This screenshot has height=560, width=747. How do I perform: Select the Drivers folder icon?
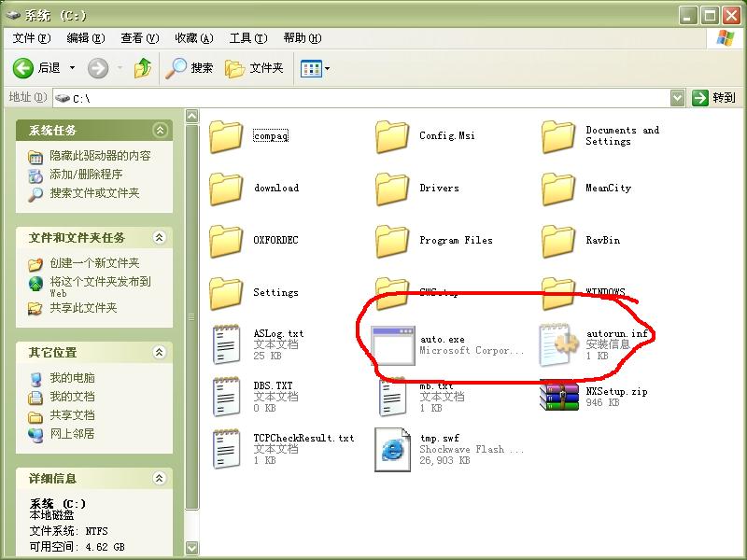click(x=392, y=189)
